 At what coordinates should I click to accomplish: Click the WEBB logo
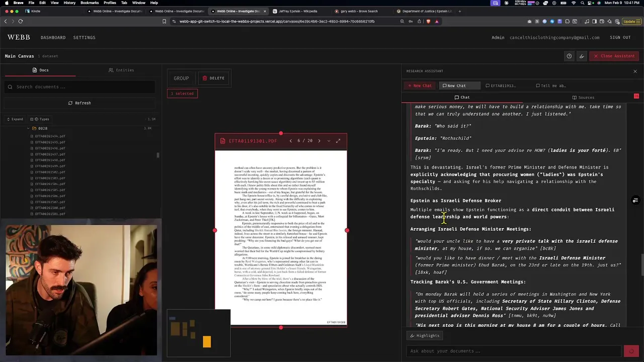(19, 37)
